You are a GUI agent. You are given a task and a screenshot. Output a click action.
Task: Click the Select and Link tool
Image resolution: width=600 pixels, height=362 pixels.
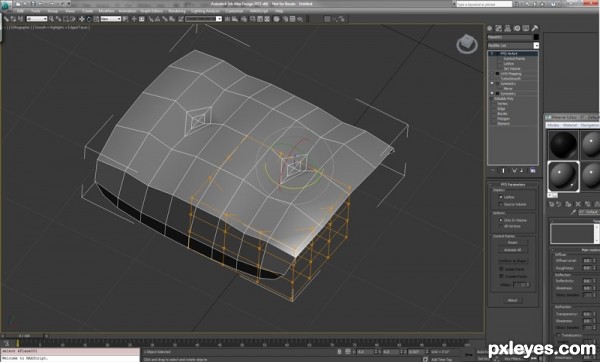7,19
